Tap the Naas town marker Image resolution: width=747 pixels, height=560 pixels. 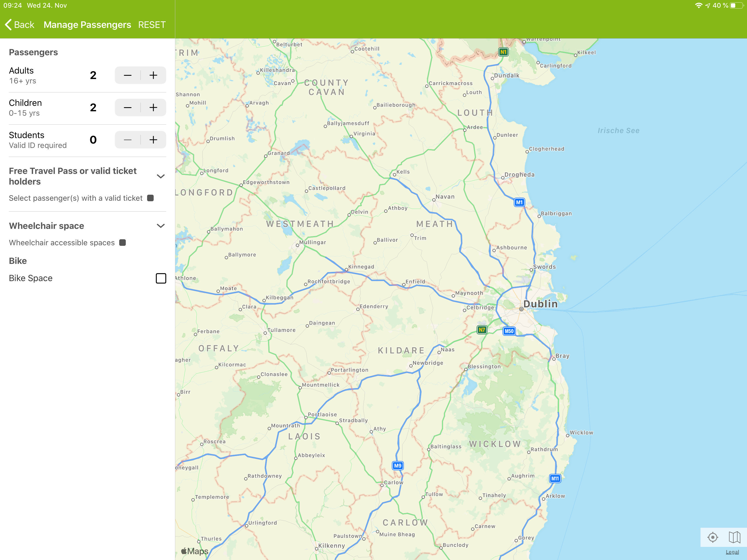pos(439,353)
